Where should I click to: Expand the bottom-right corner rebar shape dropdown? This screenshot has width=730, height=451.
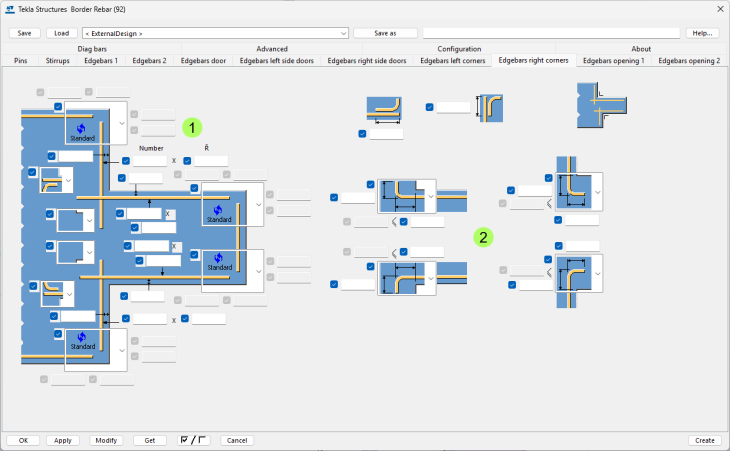pyautogui.click(x=597, y=272)
